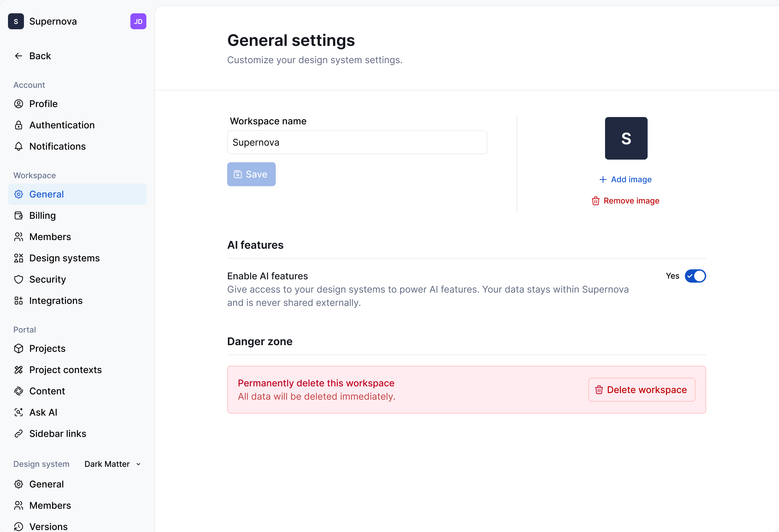The height and width of the screenshot is (532, 779).
Task: Go back using the Back arrow
Action: (x=19, y=56)
